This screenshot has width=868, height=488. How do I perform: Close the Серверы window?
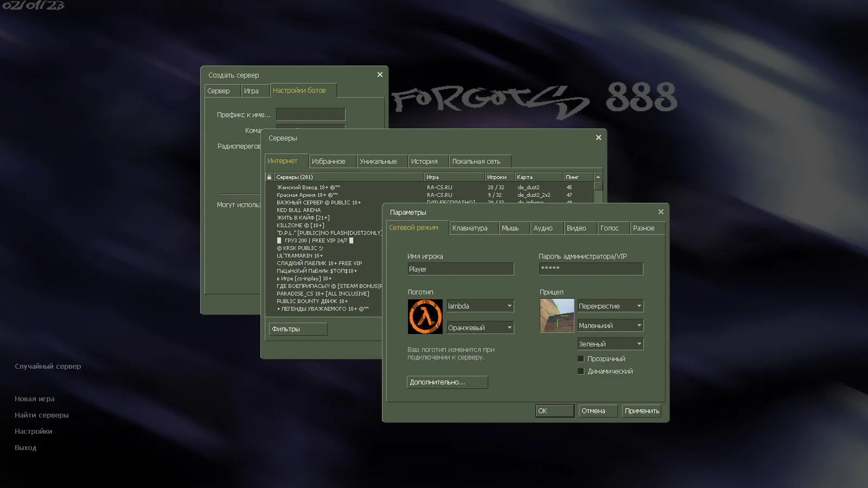[598, 138]
